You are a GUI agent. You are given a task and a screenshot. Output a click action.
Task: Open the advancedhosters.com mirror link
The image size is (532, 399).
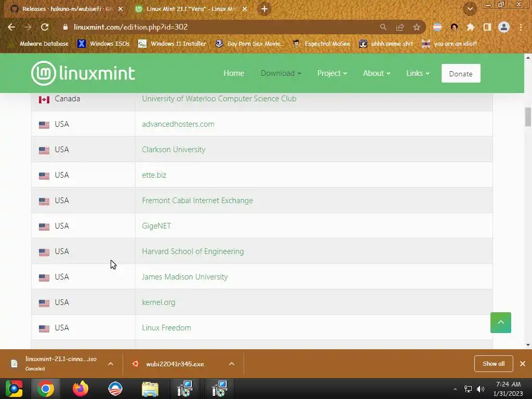point(178,124)
